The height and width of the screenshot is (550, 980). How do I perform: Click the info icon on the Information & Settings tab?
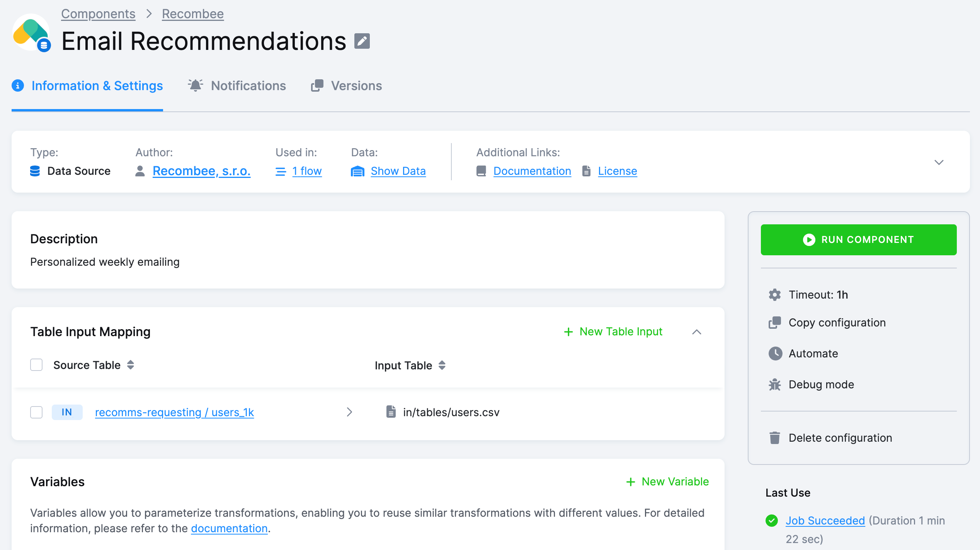tap(18, 85)
